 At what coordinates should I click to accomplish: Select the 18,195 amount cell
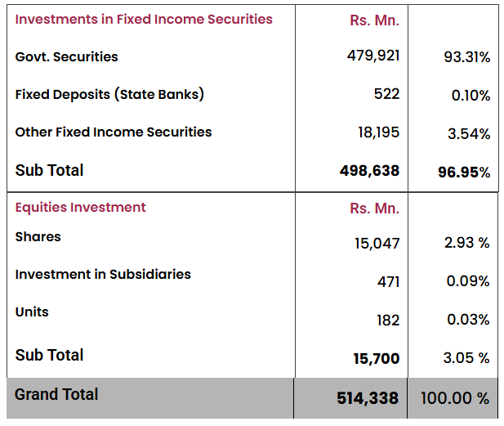(379, 132)
